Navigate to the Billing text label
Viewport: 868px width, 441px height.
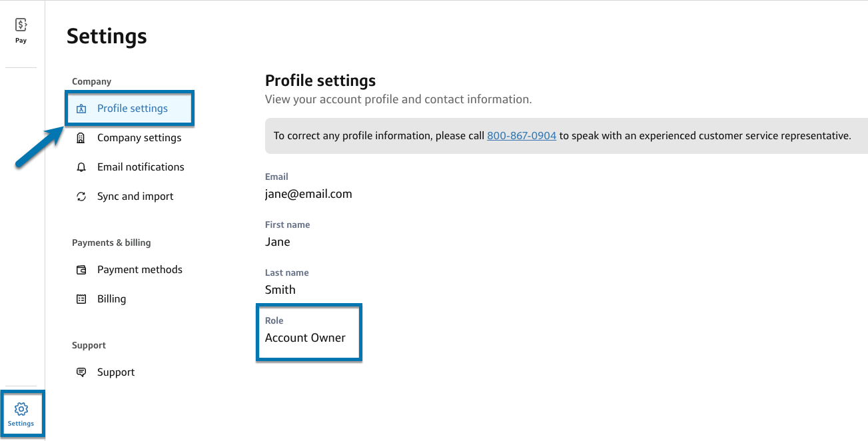coord(111,299)
